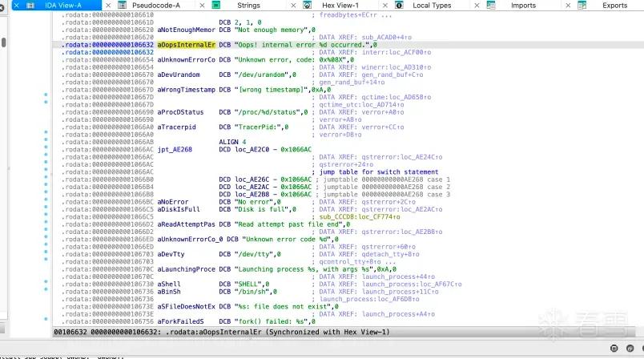Screen dimensions: 644x359
Task: Close the Strings tab
Action: coord(202,6)
